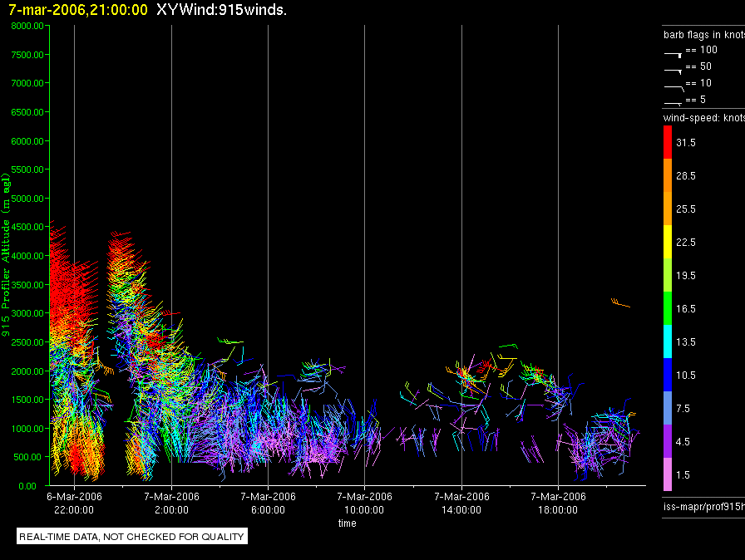Click the iss-mapr/prof915h source label
745x560 pixels.
click(704, 506)
